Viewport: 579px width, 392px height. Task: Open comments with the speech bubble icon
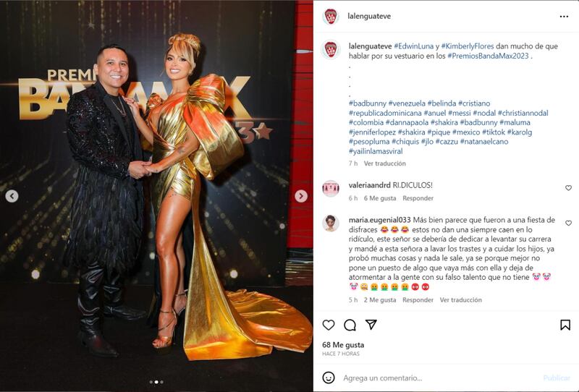350,325
